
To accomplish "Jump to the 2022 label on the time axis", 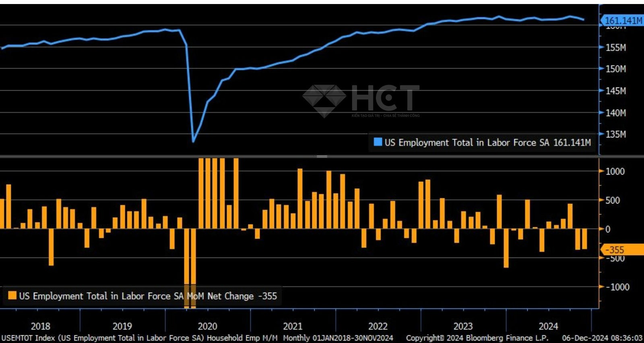I will pos(378,326).
